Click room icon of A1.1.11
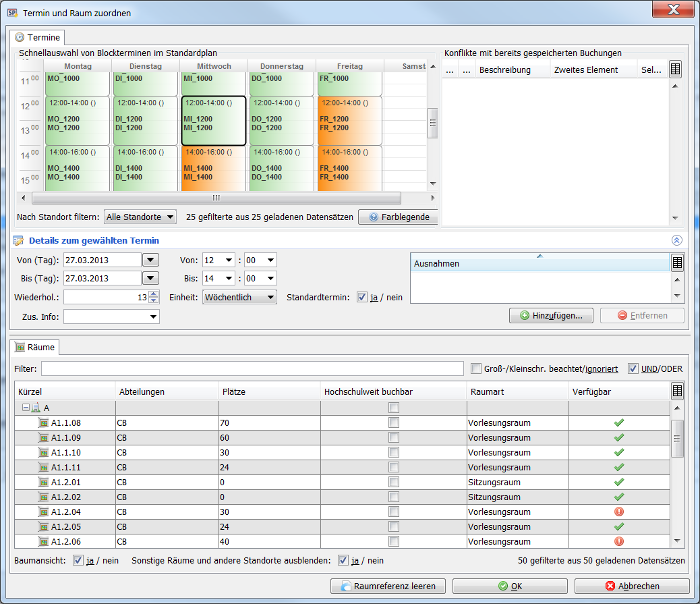This screenshot has width=700, height=604. [43, 467]
